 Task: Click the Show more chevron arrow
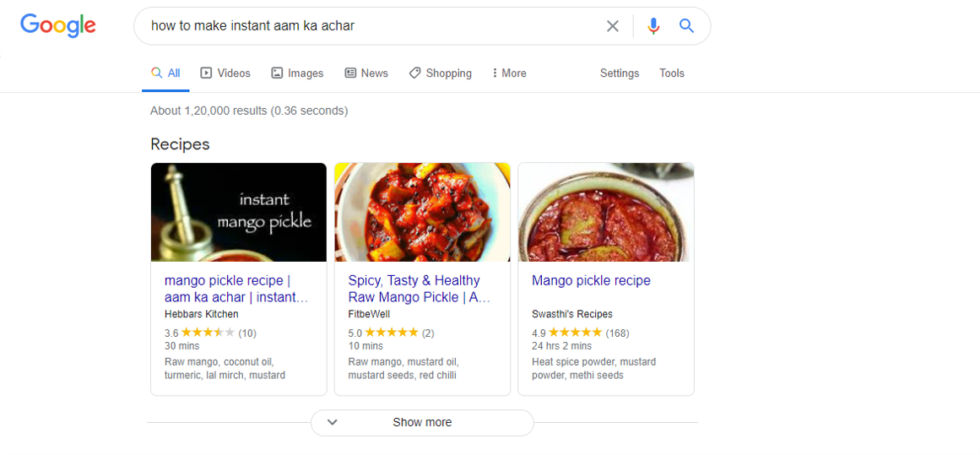point(333,422)
